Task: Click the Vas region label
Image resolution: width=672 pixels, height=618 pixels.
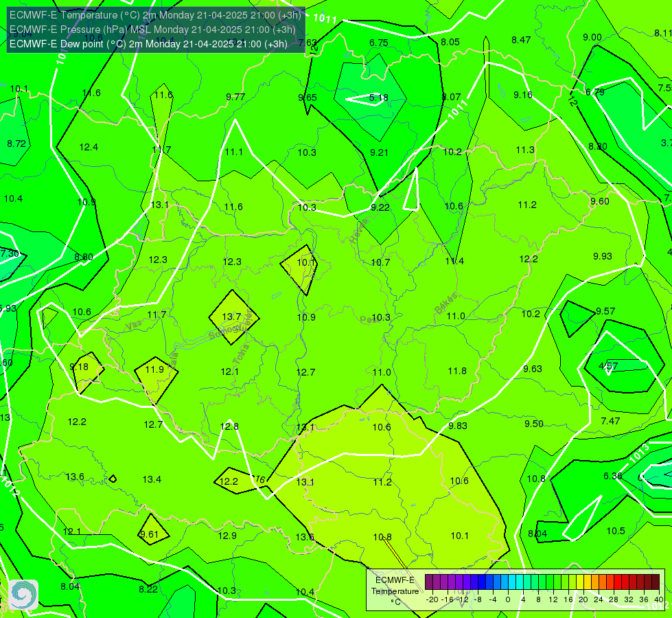Action: click(x=134, y=326)
